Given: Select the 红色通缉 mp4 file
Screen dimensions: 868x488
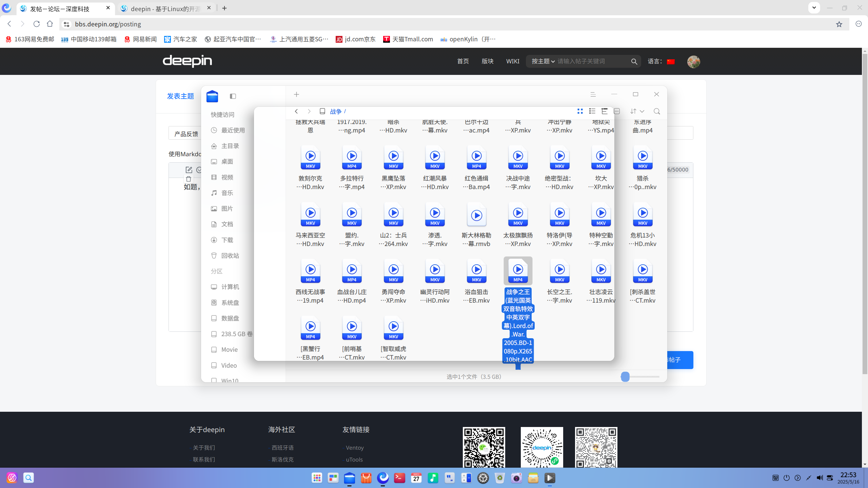Looking at the screenshot, I should [477, 168].
